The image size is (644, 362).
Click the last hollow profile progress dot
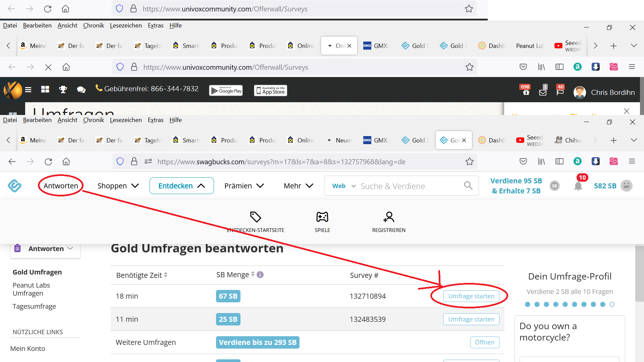[x=612, y=304]
